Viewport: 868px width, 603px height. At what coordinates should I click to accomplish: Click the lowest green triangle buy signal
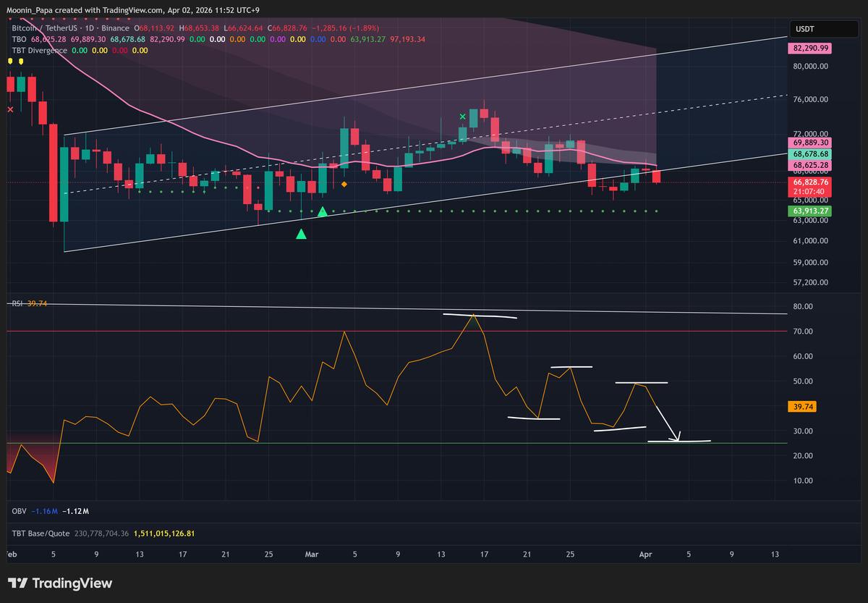301,234
